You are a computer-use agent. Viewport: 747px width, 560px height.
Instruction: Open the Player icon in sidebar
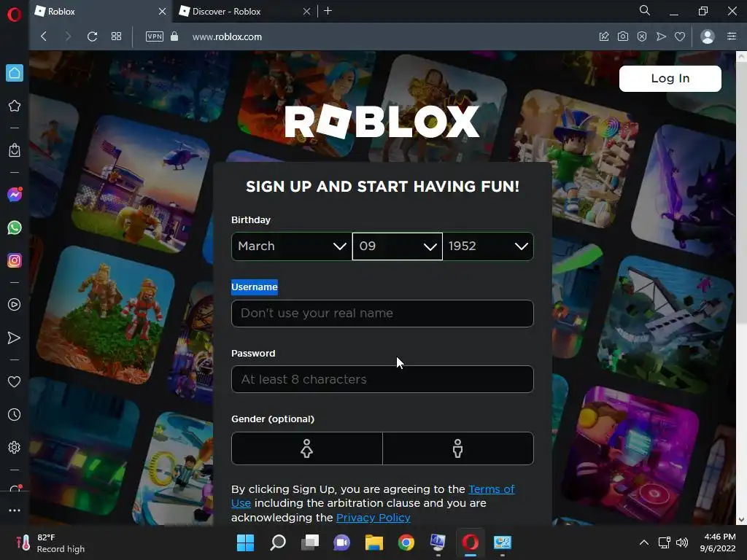(x=15, y=305)
